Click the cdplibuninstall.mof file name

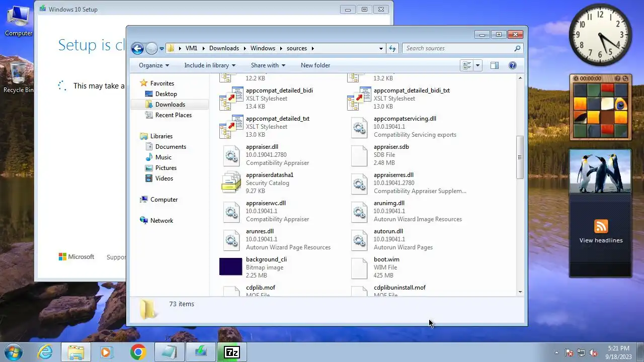tap(399, 288)
